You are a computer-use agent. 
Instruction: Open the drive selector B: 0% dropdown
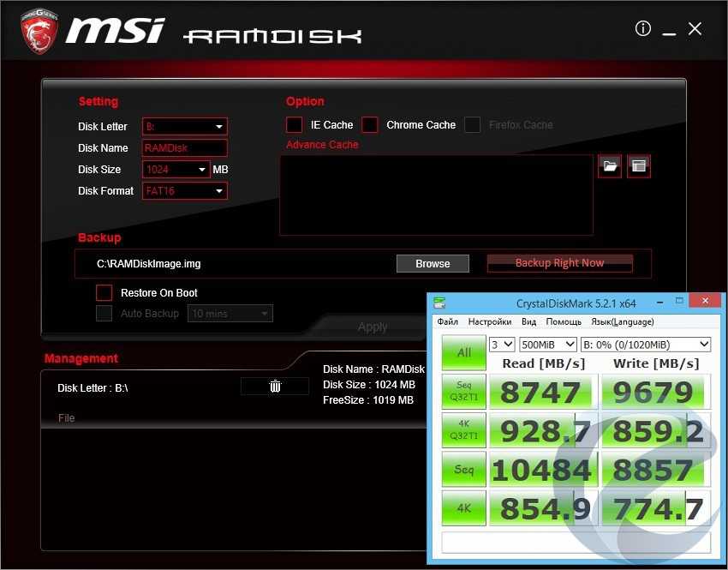click(646, 345)
